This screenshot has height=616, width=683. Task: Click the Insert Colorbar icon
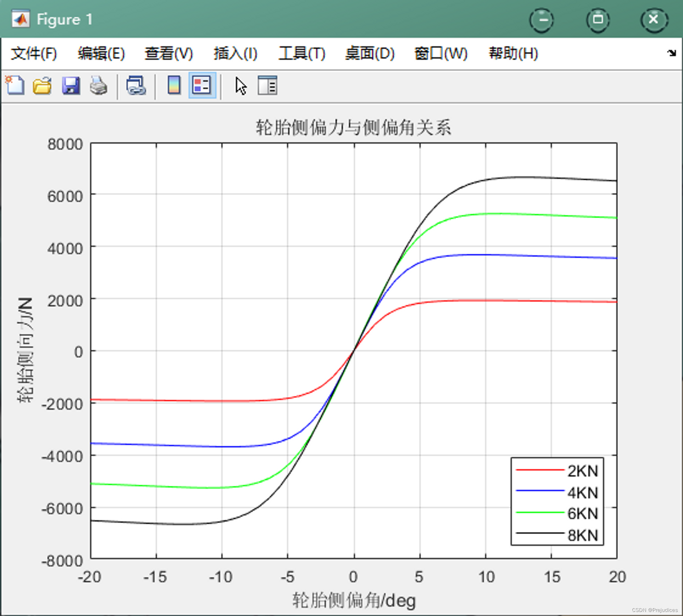tap(174, 85)
